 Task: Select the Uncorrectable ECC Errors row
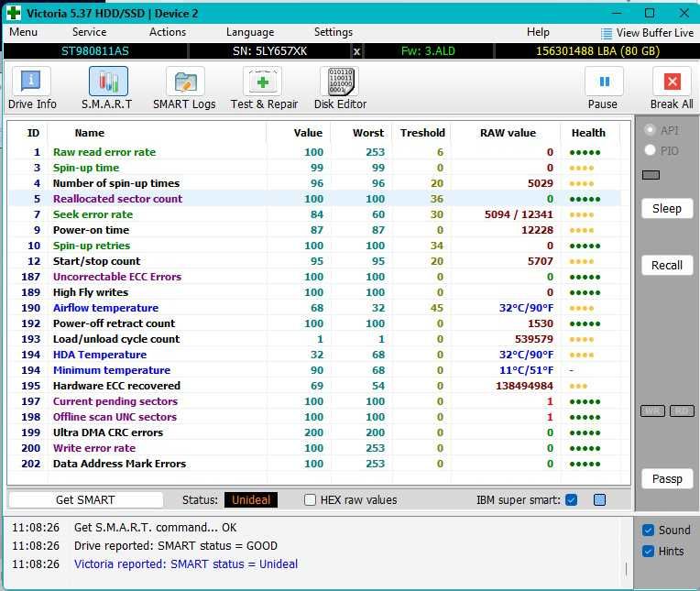(x=314, y=277)
